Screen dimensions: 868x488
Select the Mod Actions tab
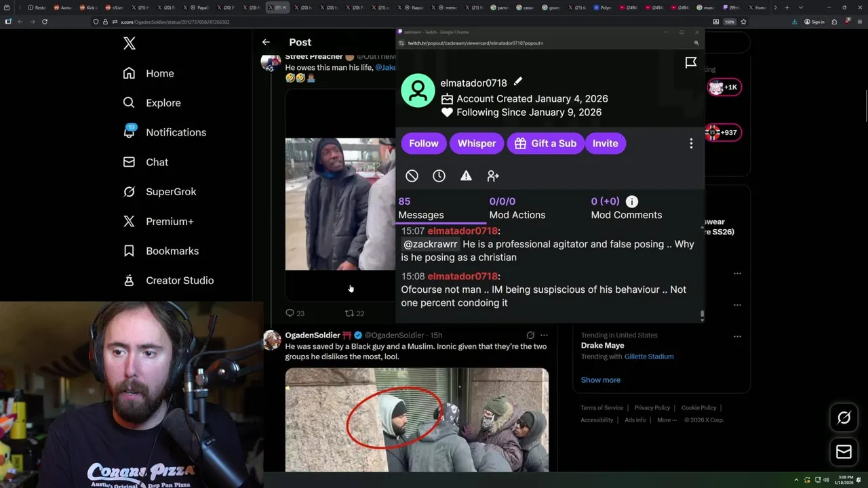pos(517,208)
